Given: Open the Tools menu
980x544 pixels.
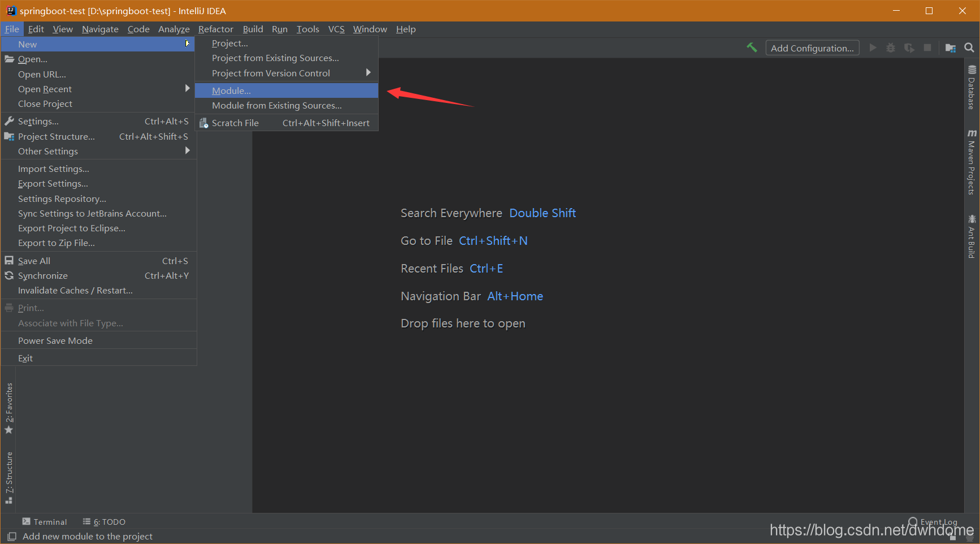Looking at the screenshot, I should pos(308,29).
